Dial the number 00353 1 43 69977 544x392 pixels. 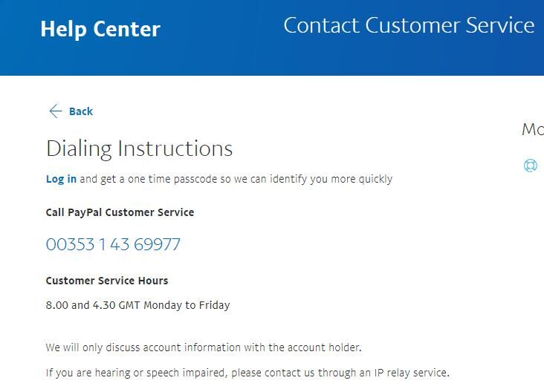click(x=113, y=244)
